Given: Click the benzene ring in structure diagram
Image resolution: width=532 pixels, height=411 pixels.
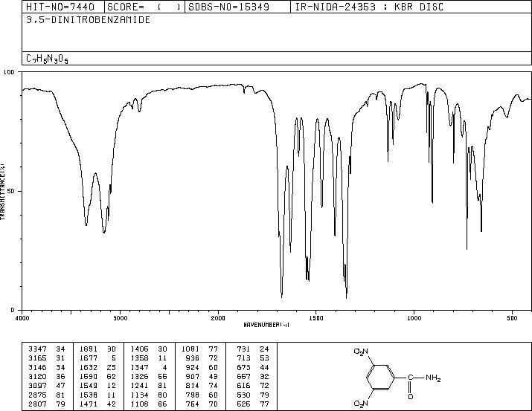Looking at the screenshot, I should [380, 378].
